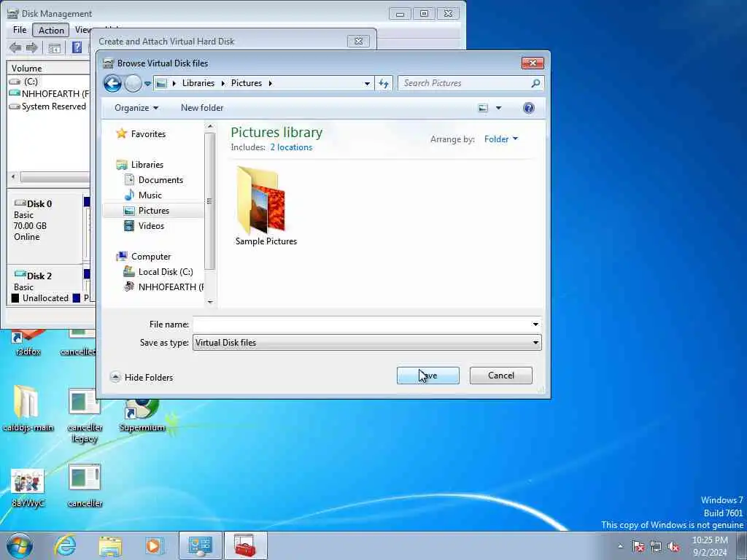Image resolution: width=747 pixels, height=560 pixels.
Task: Click navigation pane scroll up arrow
Action: click(x=209, y=127)
